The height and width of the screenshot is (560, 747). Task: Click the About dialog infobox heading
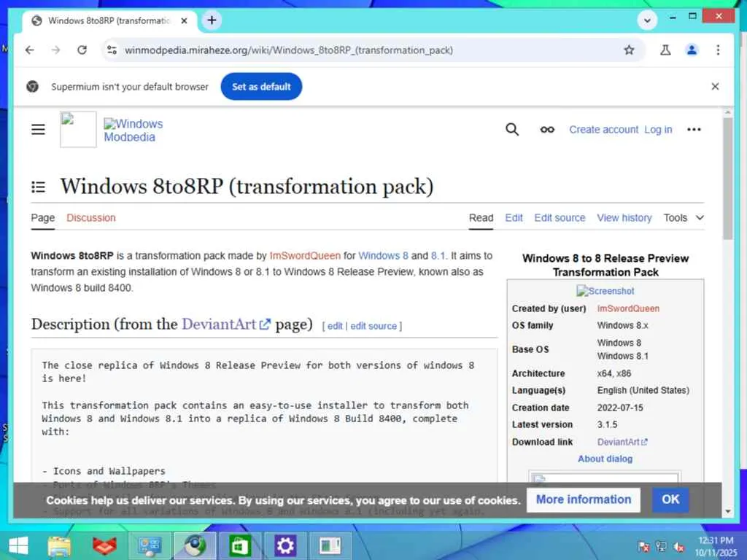tap(605, 459)
